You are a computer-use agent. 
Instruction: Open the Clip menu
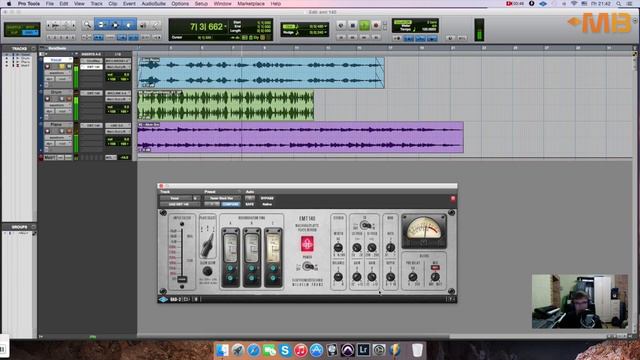pos(113,4)
